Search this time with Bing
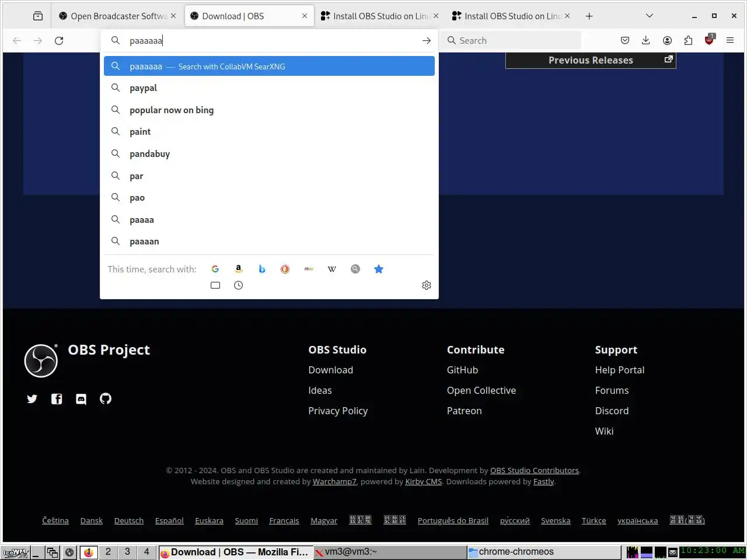The image size is (747, 560). click(x=262, y=269)
